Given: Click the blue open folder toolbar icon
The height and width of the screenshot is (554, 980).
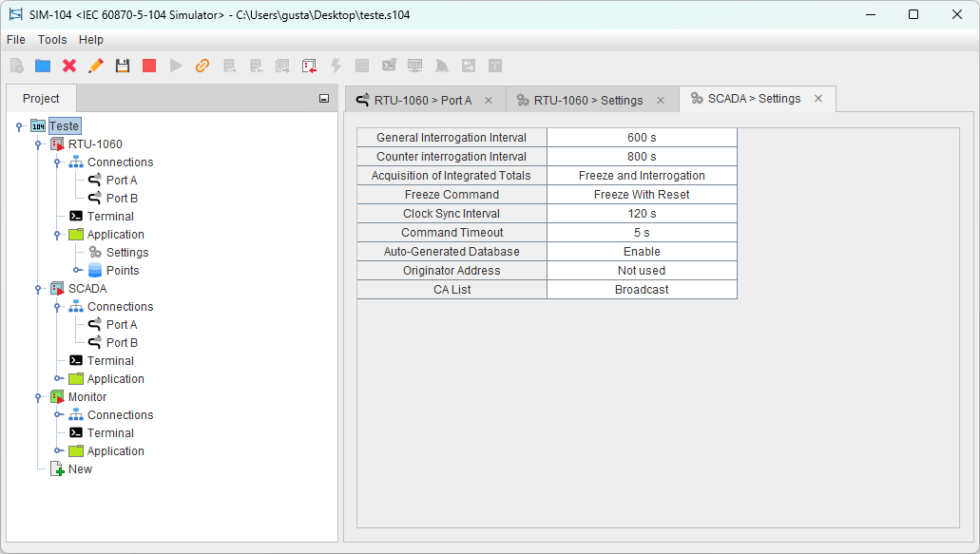Looking at the screenshot, I should (x=43, y=66).
